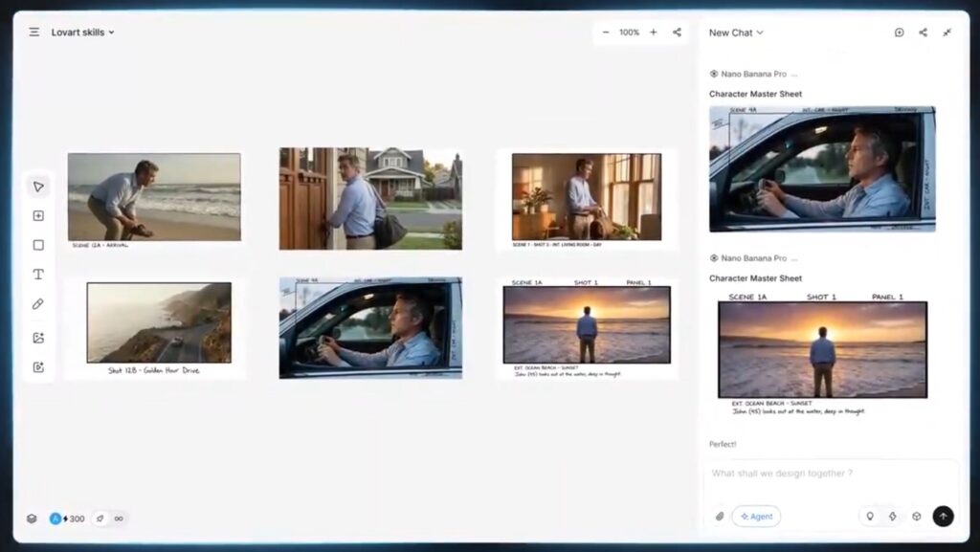Click the canvas share icon in top bar

(x=677, y=33)
